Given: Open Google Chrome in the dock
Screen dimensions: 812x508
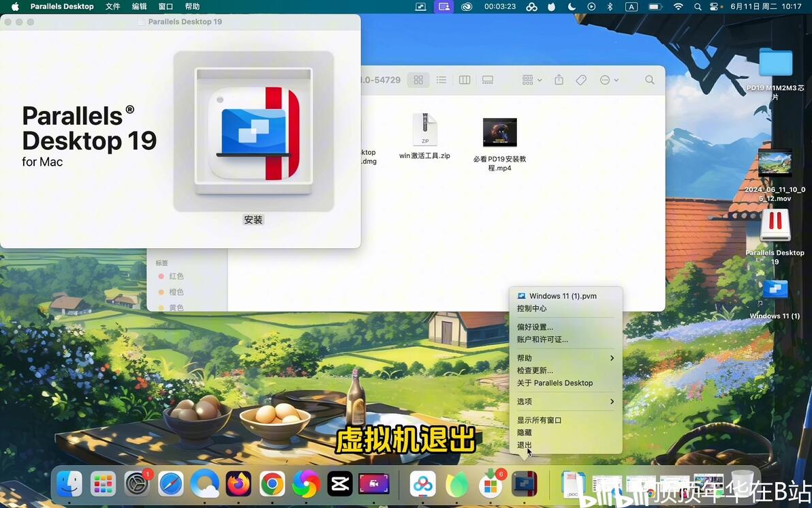Looking at the screenshot, I should [272, 484].
